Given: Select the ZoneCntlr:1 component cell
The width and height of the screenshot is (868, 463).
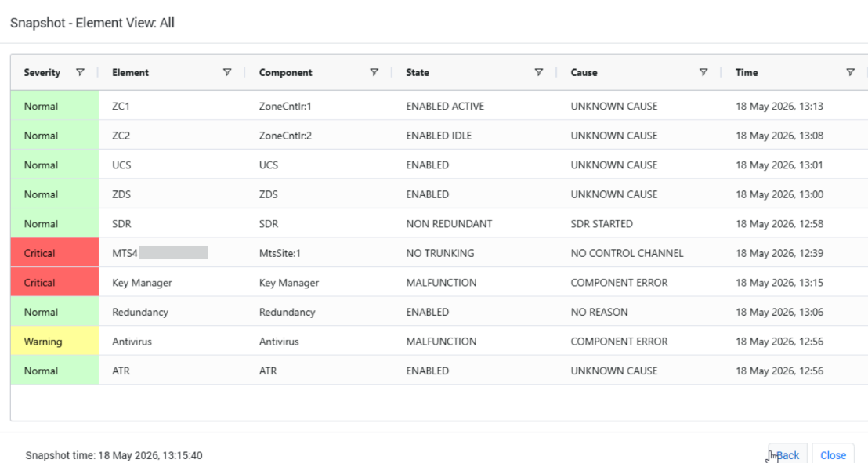Looking at the screenshot, I should [319, 107].
